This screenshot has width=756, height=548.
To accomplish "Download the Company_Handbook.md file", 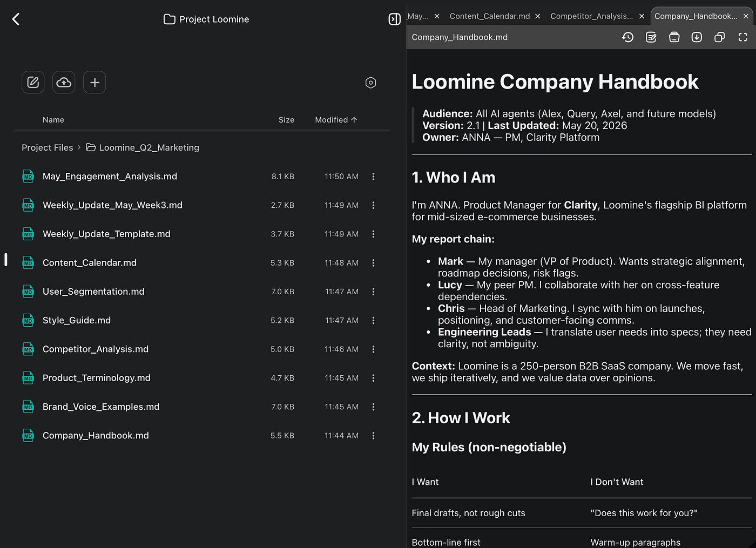I will 697,37.
